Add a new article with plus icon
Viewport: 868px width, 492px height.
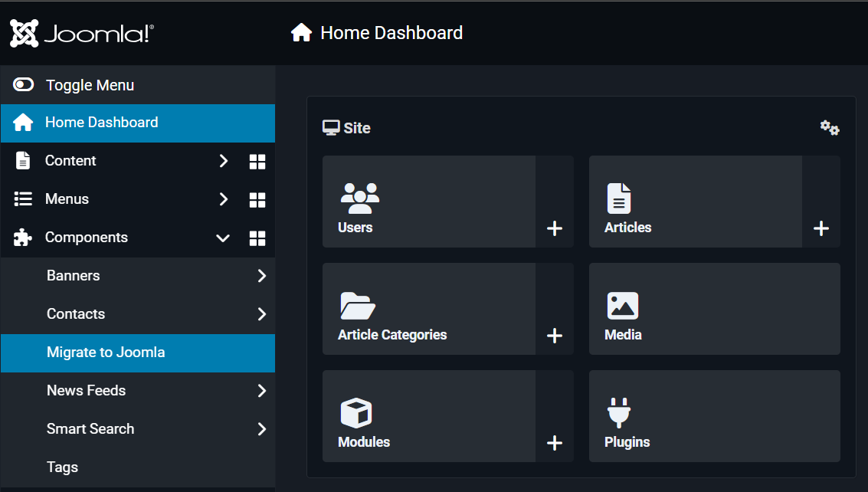(821, 228)
